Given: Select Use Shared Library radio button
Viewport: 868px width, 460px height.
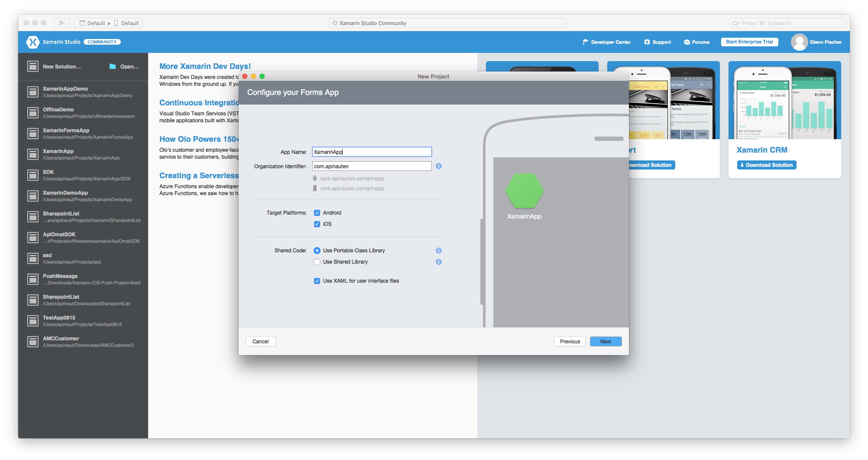Looking at the screenshot, I should tap(317, 262).
